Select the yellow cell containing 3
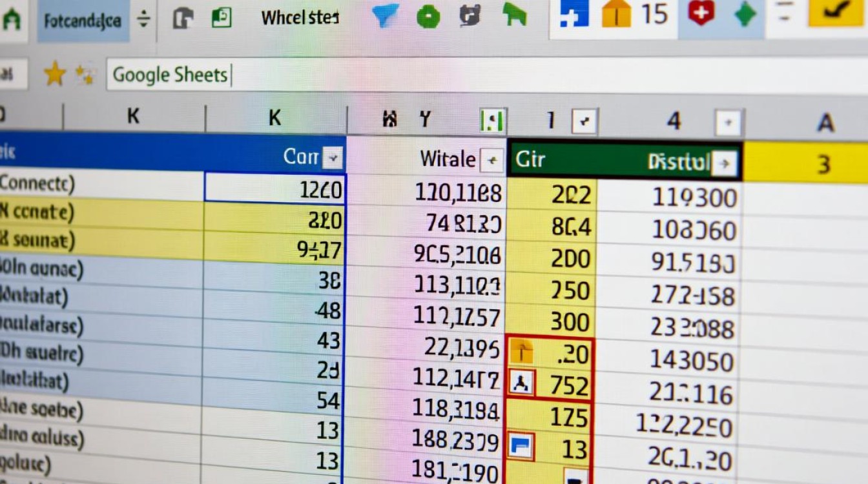 tap(823, 164)
